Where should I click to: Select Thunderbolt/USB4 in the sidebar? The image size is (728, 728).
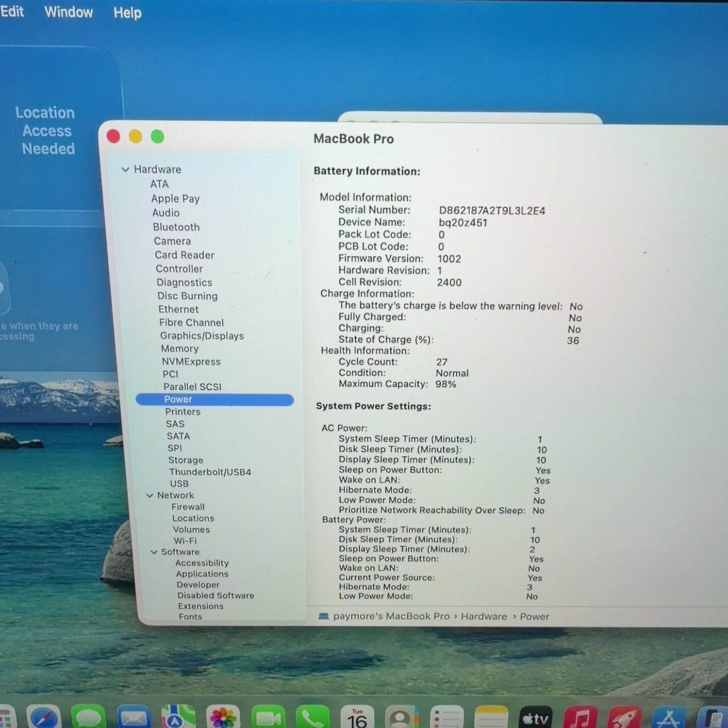click(x=210, y=472)
